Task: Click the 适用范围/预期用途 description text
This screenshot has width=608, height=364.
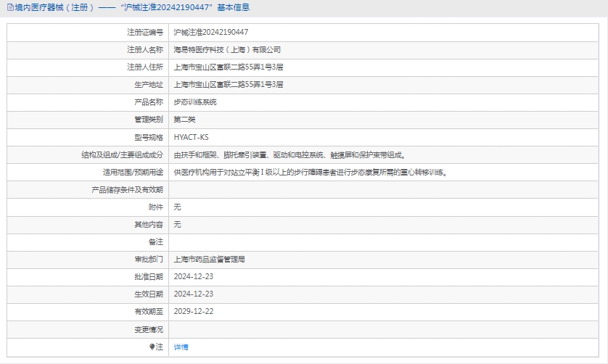Action: [x=311, y=172]
